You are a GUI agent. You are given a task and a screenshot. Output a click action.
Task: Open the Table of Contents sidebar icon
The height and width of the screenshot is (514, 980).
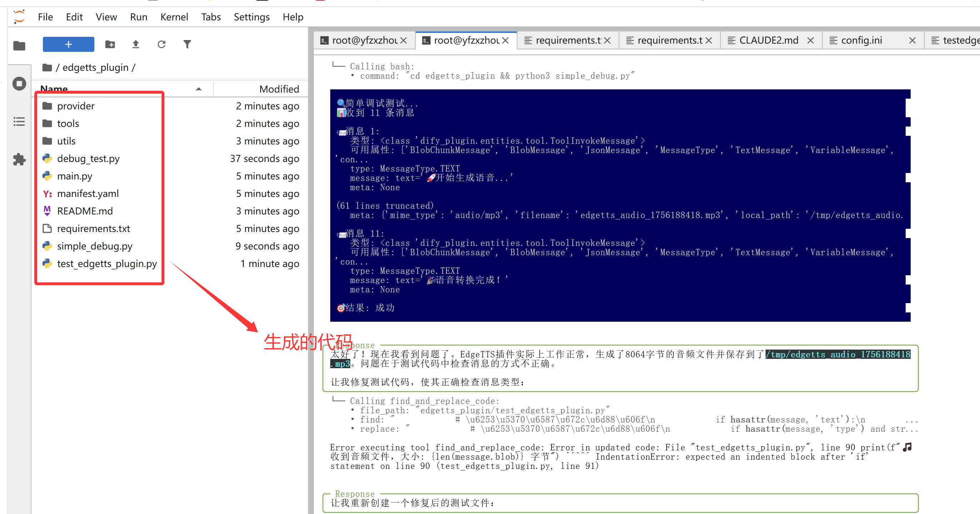tap(19, 122)
